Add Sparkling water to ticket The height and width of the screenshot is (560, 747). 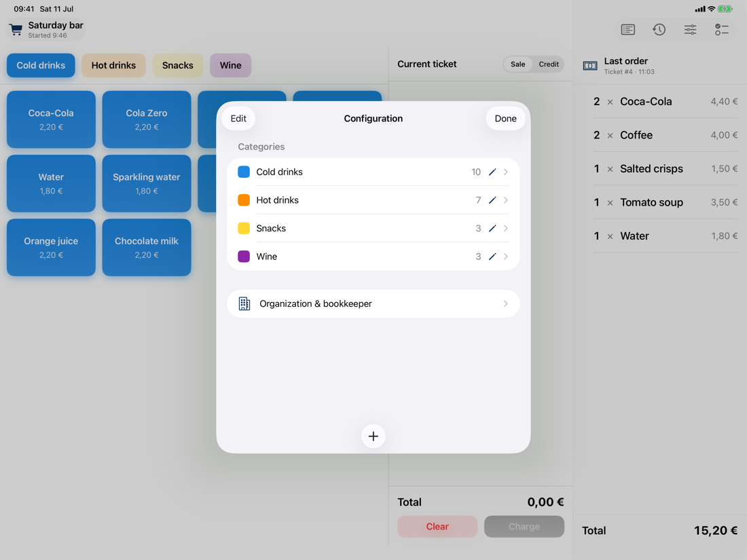147,183
